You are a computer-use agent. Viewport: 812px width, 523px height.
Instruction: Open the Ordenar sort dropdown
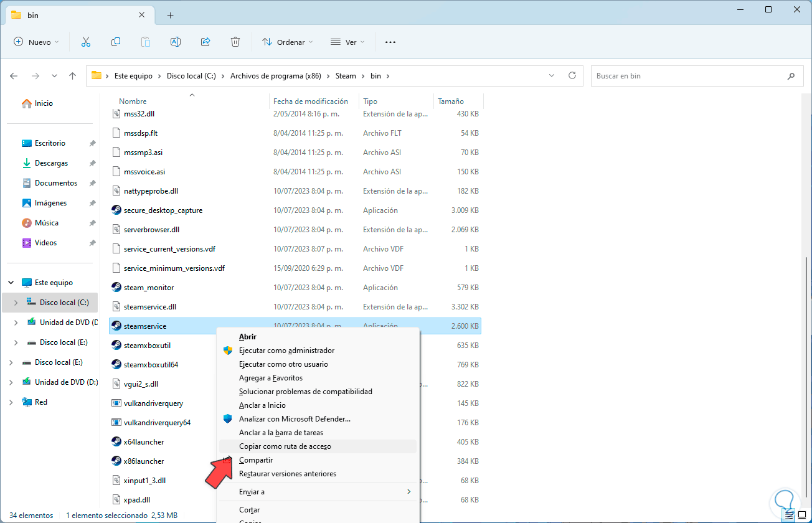[287, 42]
